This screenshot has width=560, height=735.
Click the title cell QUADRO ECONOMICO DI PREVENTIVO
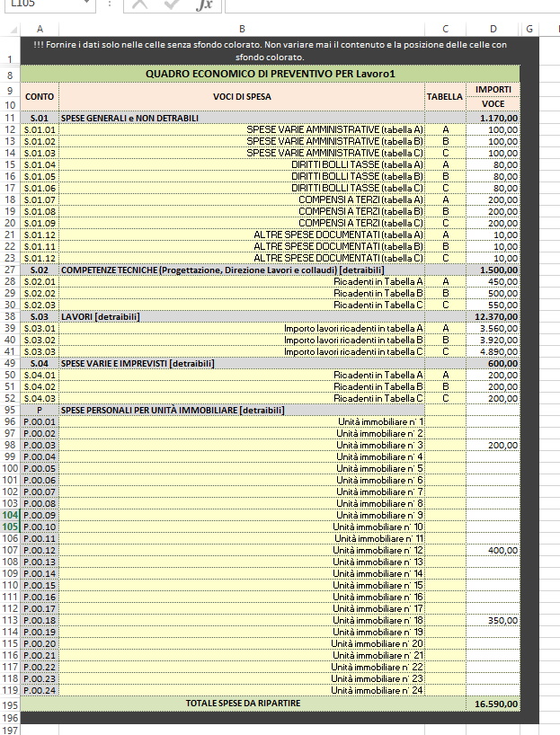(271, 74)
